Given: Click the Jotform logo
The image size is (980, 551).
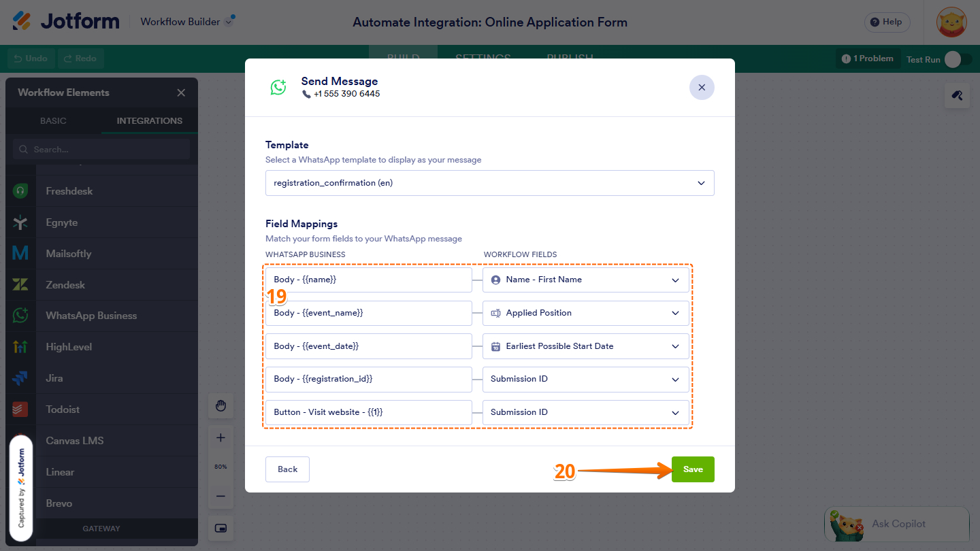Looking at the screenshot, I should click(x=66, y=21).
